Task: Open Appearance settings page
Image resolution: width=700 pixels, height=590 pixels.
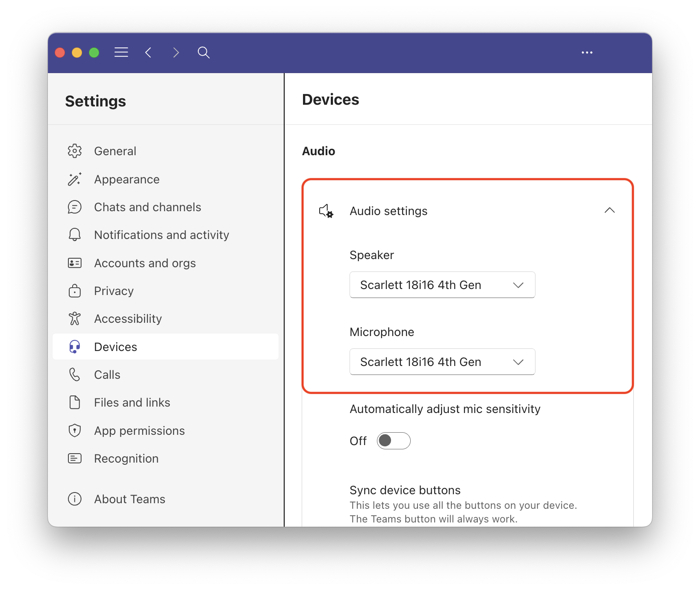Action: pos(166,179)
